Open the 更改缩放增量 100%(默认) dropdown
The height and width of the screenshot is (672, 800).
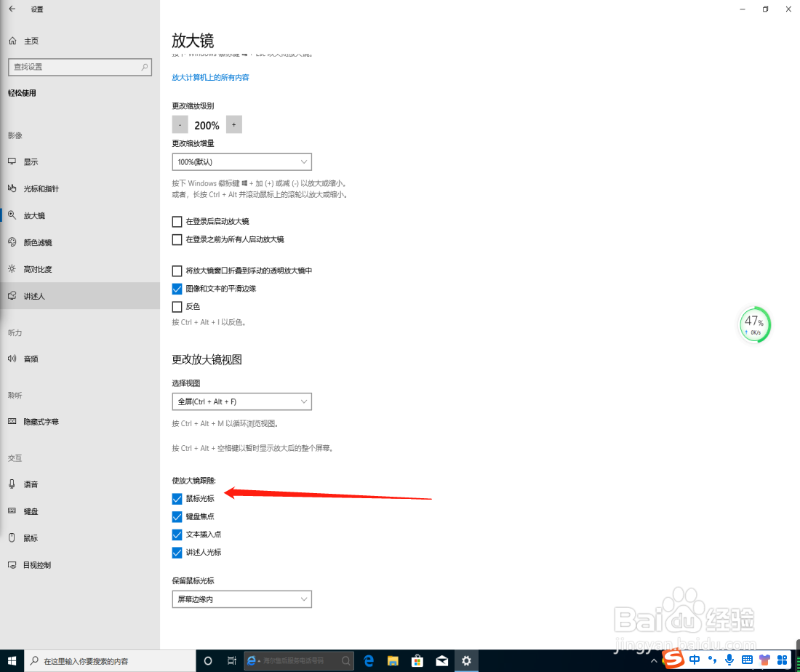pyautogui.click(x=242, y=161)
